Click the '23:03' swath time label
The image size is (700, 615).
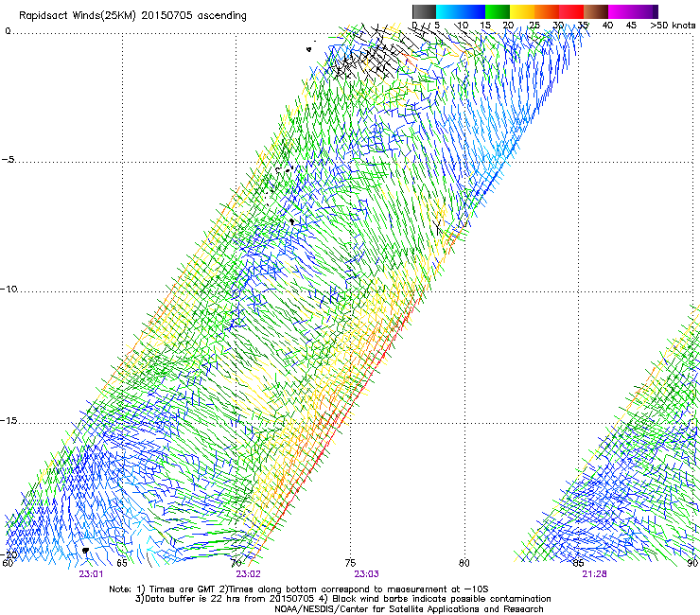366,574
